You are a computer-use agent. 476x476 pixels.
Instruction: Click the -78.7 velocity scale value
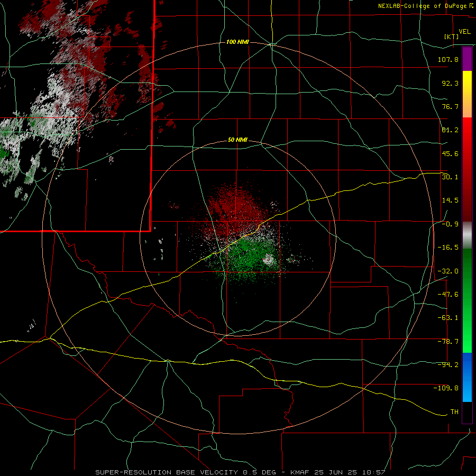click(x=448, y=342)
